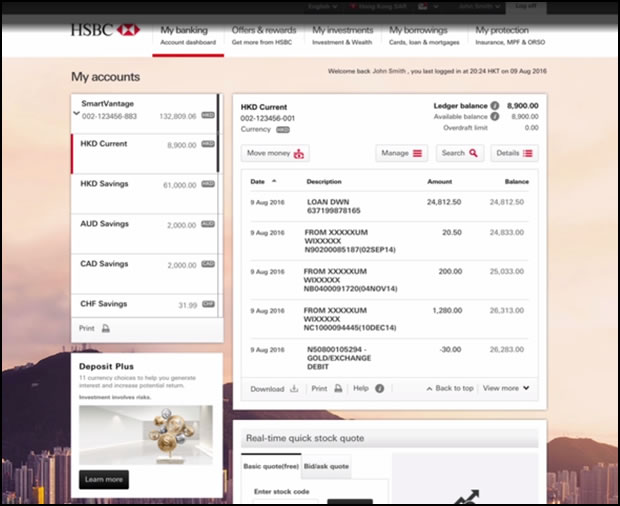Screen dimensions: 620x506
Task: Select the AUD Savings account
Action: [144, 234]
